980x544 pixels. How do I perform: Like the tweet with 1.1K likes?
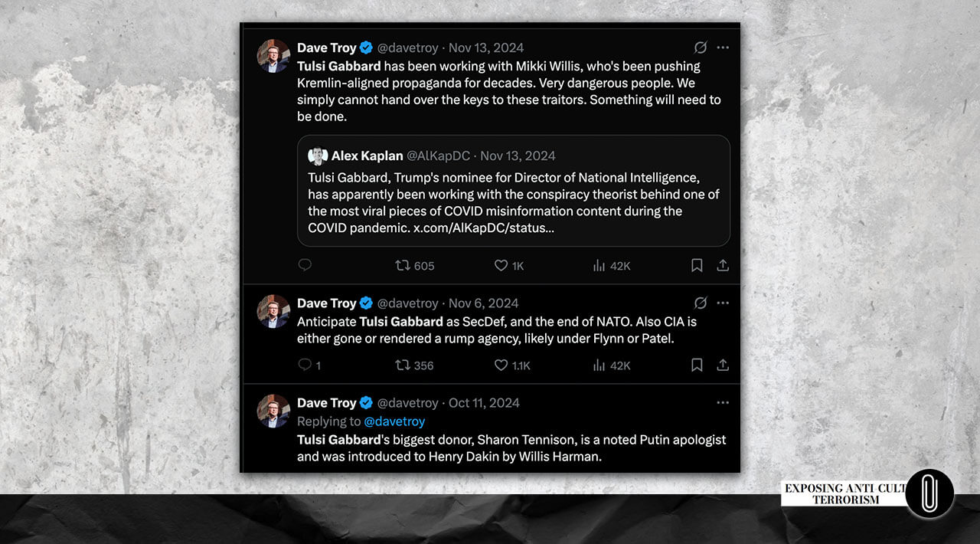(501, 365)
